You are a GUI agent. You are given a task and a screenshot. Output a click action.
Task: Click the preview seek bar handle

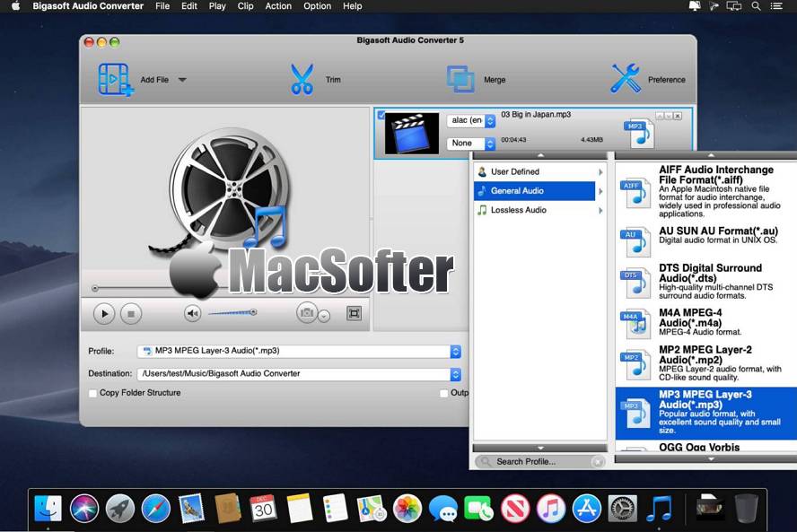(x=95, y=289)
